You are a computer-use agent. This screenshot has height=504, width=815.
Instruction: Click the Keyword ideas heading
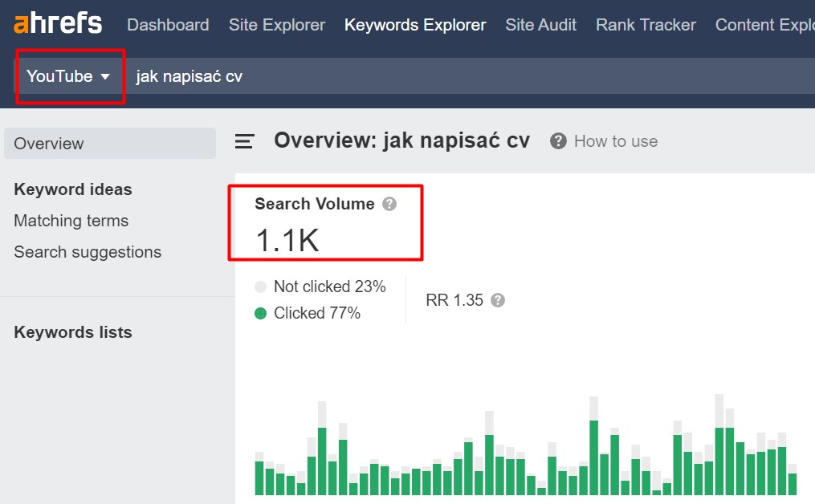point(73,189)
